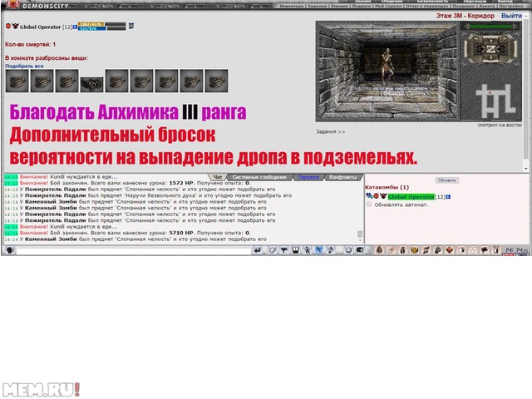Click the backward arrow on the navigation pad
532x399 pixels.
[x=490, y=58]
